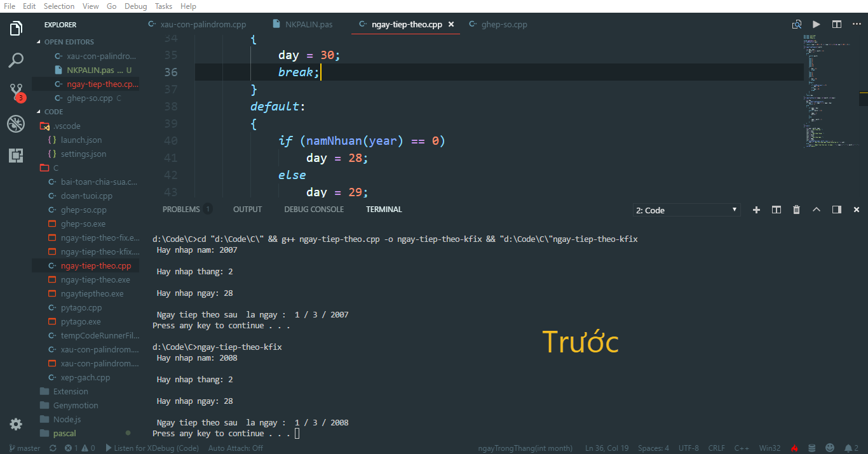Open the Debug menu
Screen dimensions: 868x454
[135, 6]
